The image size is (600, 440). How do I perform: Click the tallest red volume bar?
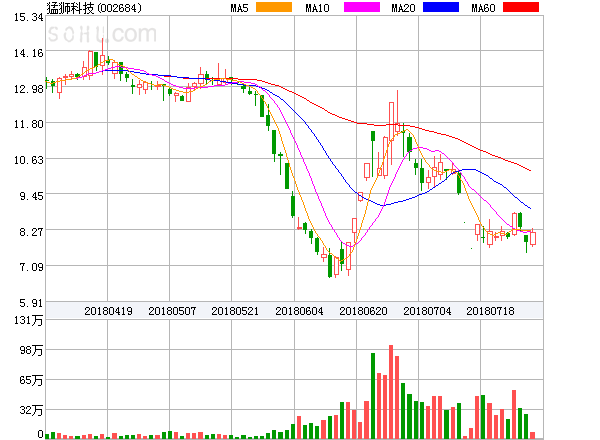pos(391,392)
